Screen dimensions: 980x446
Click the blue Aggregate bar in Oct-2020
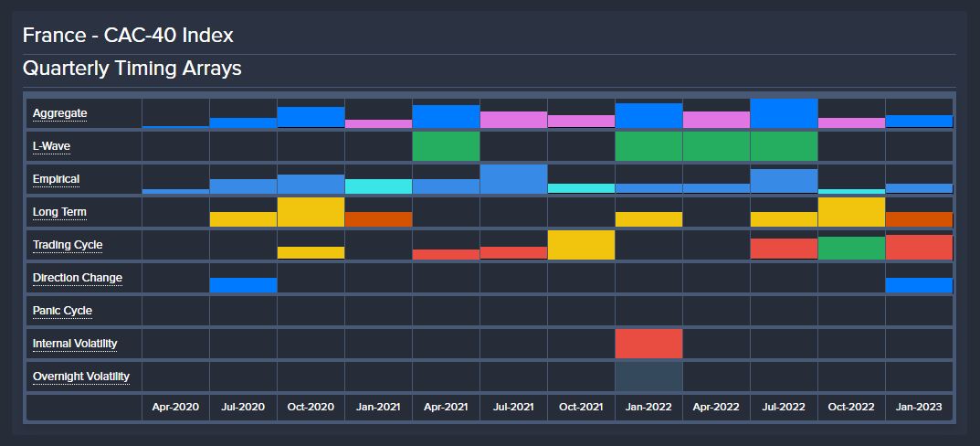point(311,118)
